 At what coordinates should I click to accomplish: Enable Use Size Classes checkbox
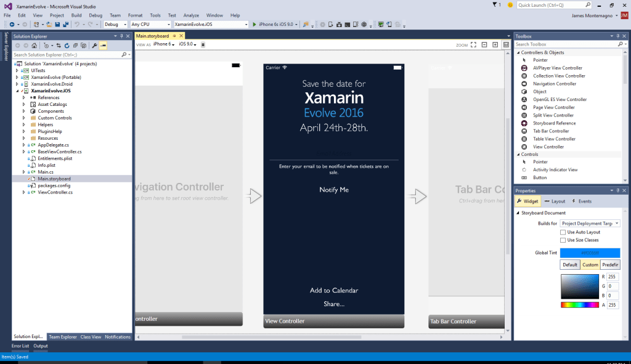[x=563, y=240]
